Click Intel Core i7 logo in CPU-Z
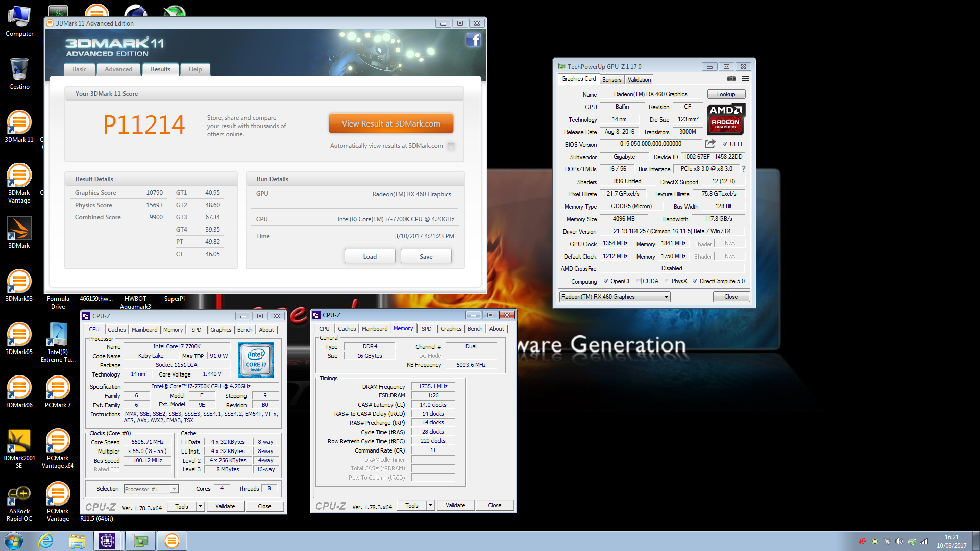 point(256,360)
